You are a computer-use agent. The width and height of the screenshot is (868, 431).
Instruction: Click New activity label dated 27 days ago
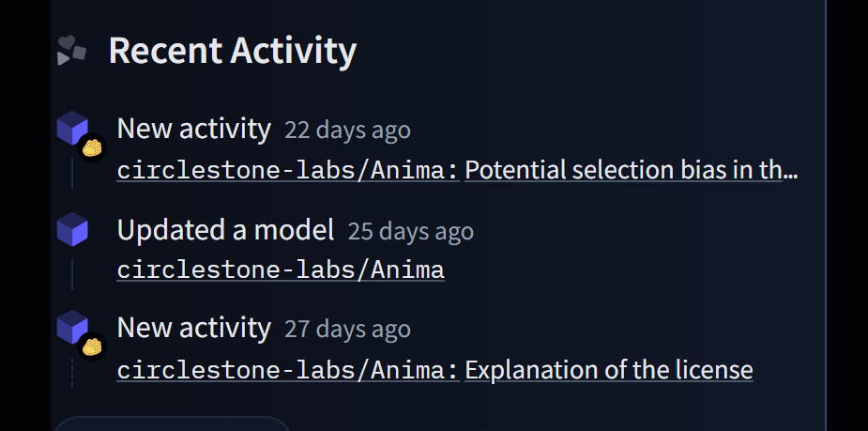tap(193, 328)
